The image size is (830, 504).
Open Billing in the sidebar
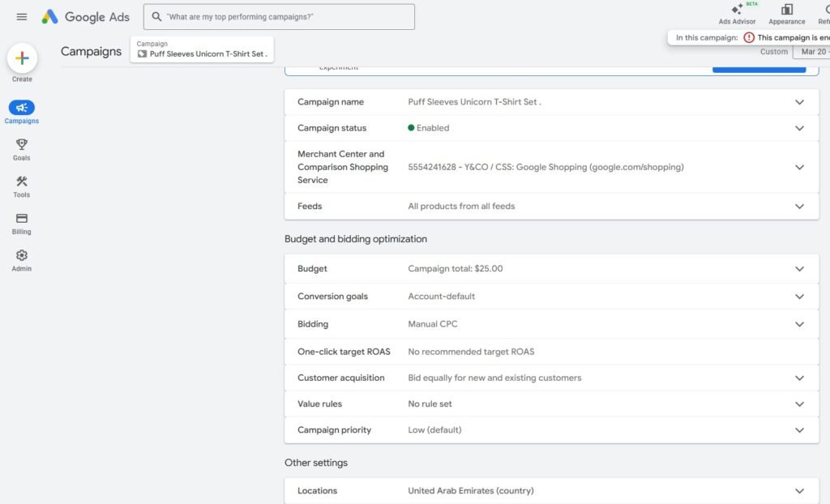(x=22, y=224)
